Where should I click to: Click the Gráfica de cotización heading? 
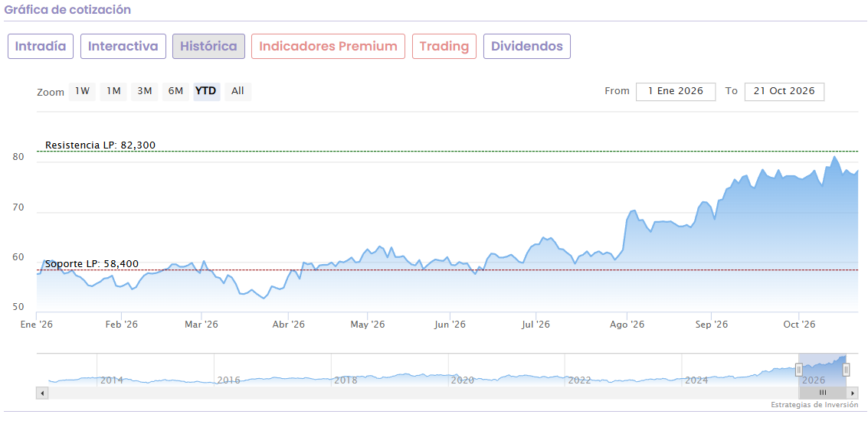[67, 9]
